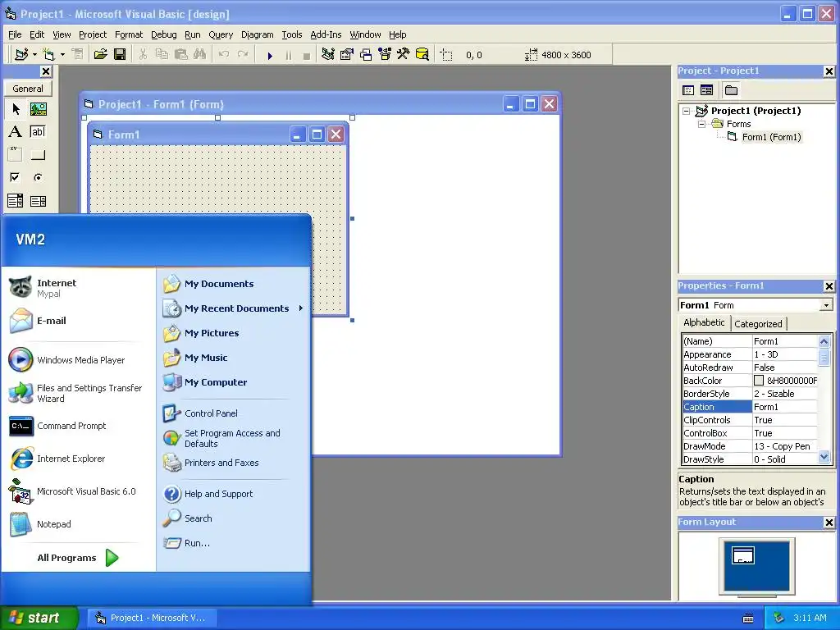Select the CheckBox control in the toolbox
Screen dimensions: 840x630
click(x=16, y=177)
